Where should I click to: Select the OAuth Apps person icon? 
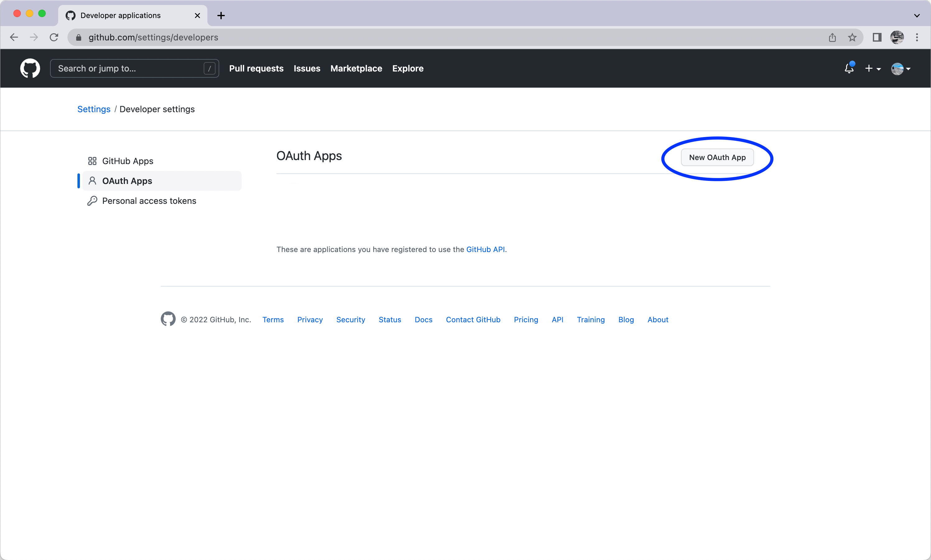pos(92,181)
